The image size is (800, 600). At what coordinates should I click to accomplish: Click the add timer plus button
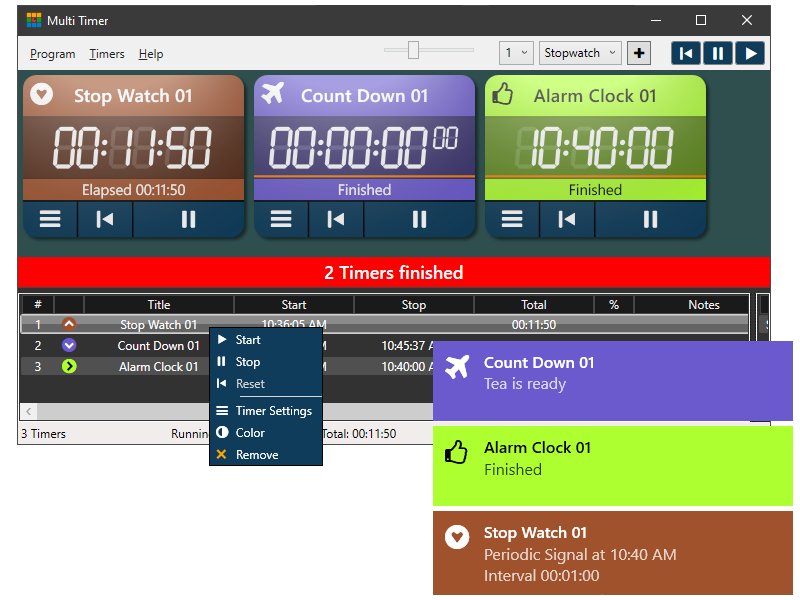(639, 53)
